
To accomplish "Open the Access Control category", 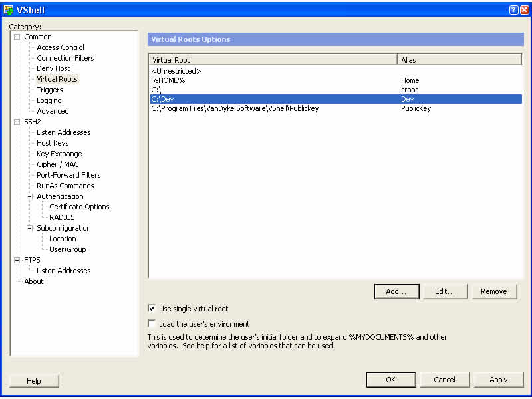I will (61, 47).
